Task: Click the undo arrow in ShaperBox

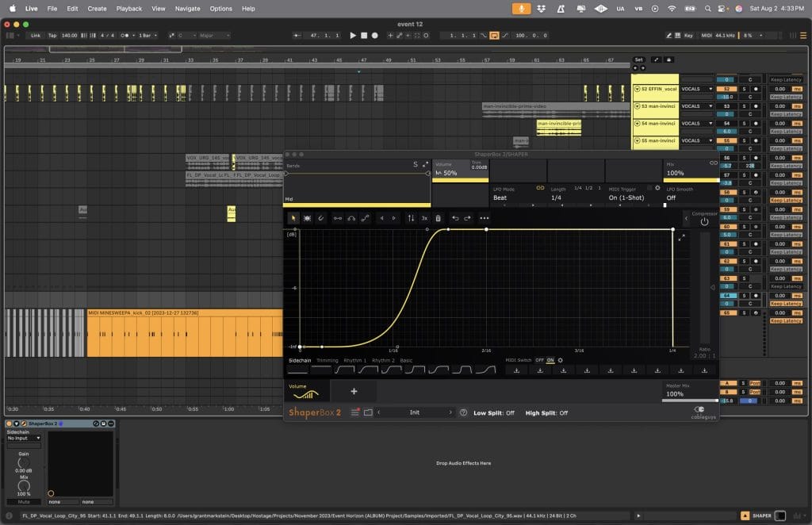Action: pyautogui.click(x=455, y=218)
